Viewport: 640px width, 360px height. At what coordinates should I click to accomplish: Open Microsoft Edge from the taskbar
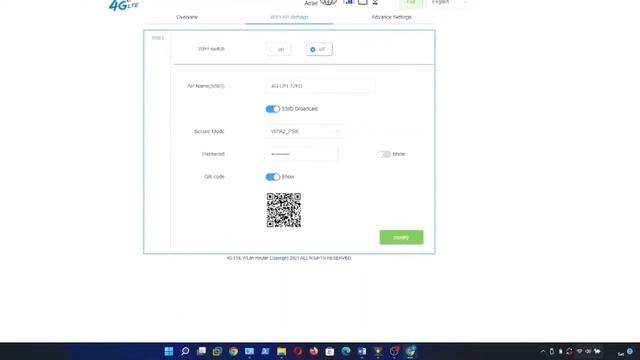pos(346,351)
